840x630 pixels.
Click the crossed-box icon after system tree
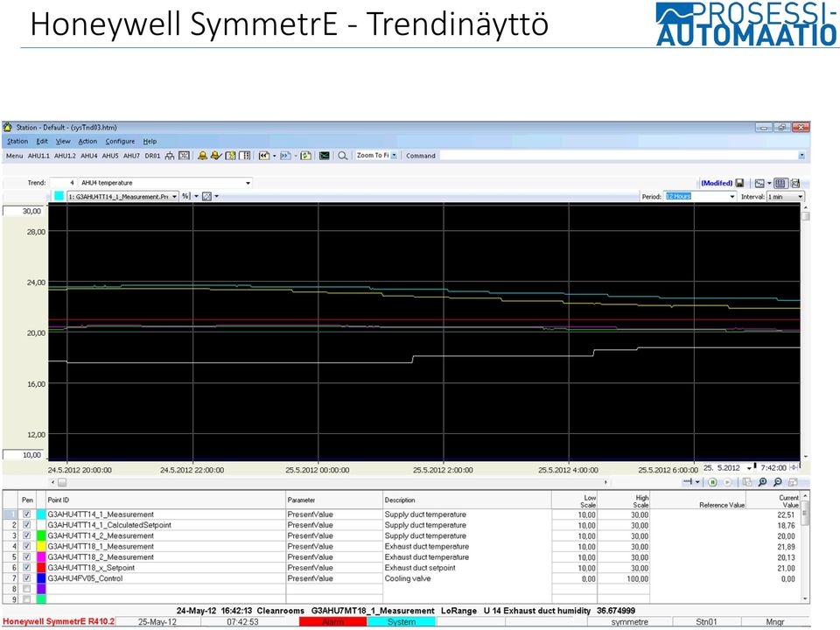point(184,156)
